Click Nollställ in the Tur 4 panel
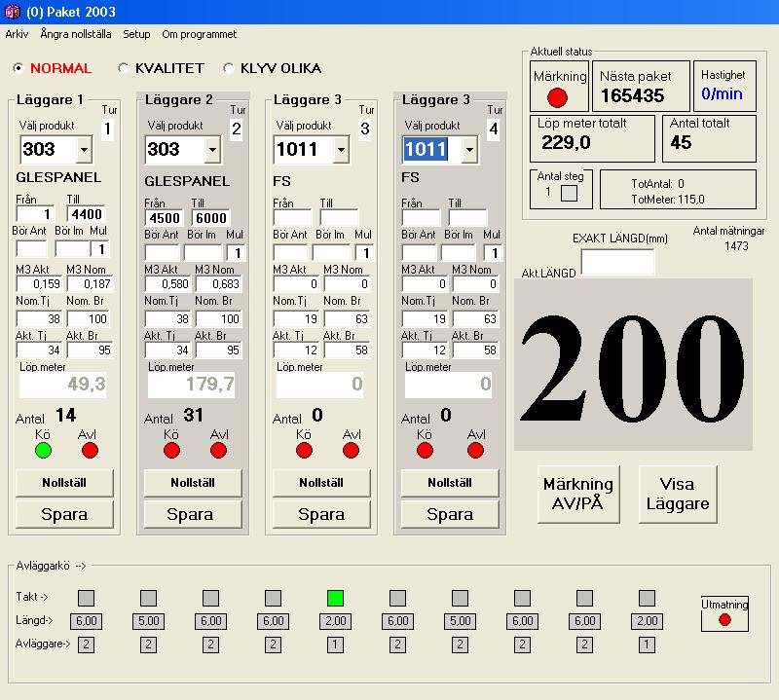This screenshot has width=779, height=700. [x=450, y=483]
